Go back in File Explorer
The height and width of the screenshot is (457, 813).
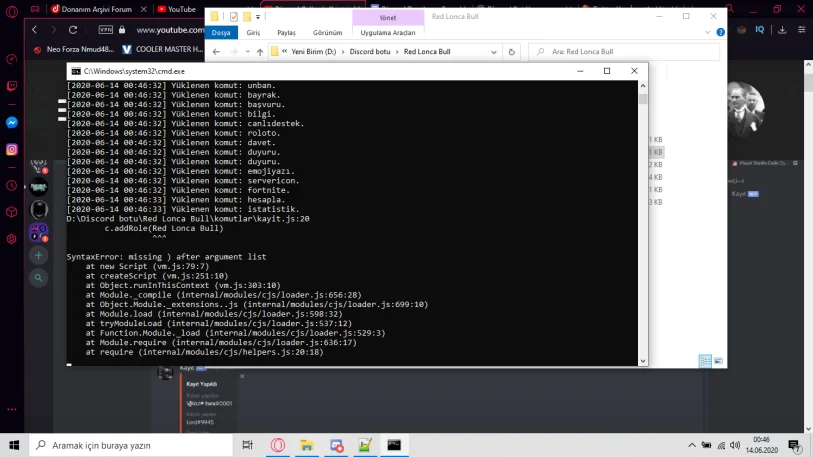216,52
